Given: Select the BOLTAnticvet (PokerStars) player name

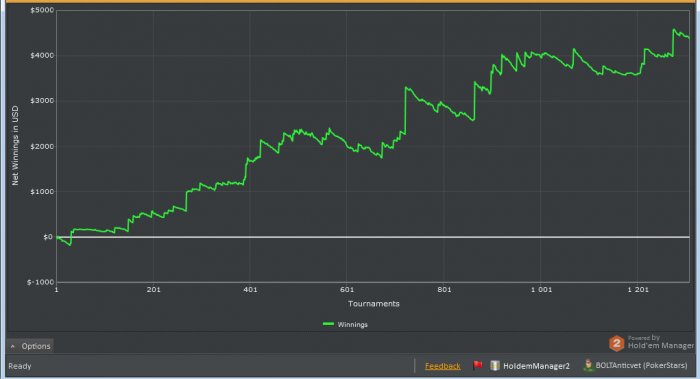Looking at the screenshot, I should [x=642, y=366].
